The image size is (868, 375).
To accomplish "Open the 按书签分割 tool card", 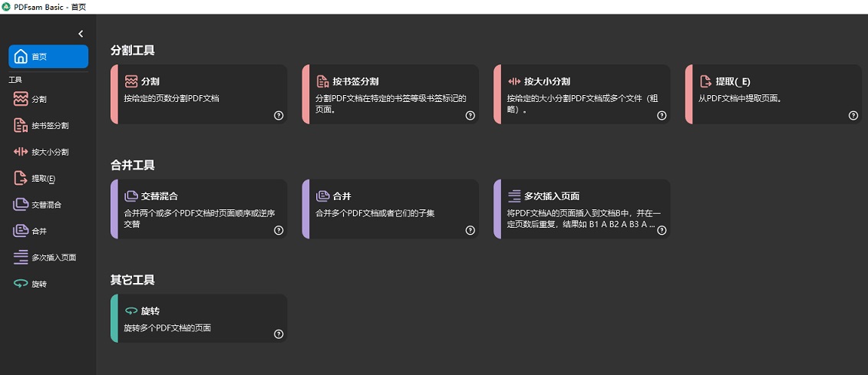I will pos(391,94).
